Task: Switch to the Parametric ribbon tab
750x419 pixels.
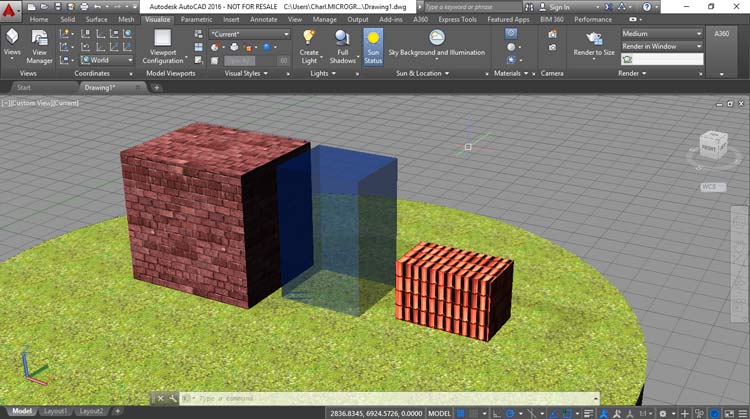Action: tap(196, 19)
